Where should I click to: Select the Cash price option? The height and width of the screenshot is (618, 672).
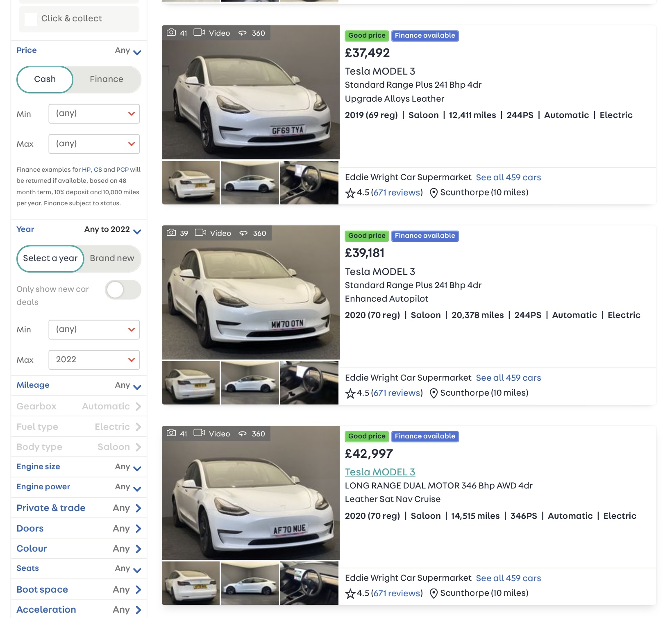[x=45, y=80]
